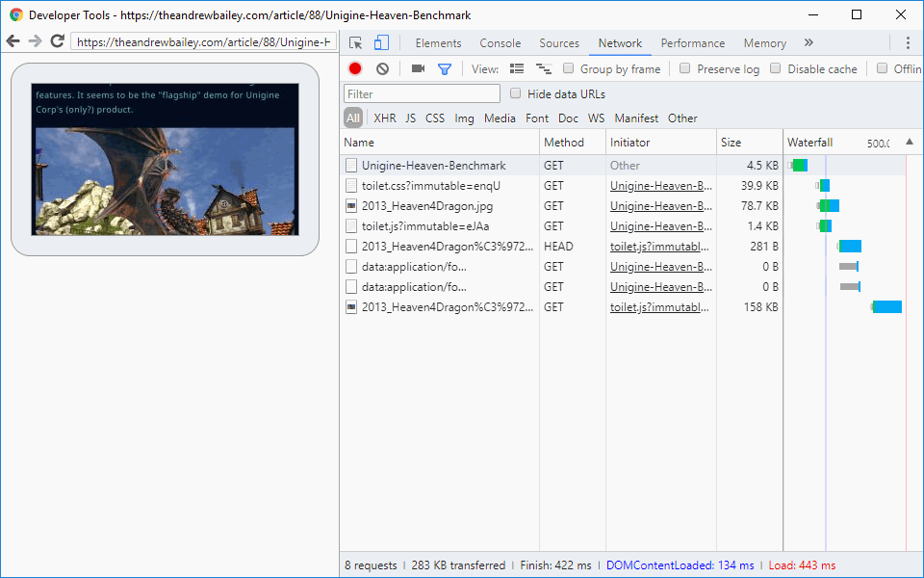Capture screenshots with camera icon

pyautogui.click(x=419, y=69)
